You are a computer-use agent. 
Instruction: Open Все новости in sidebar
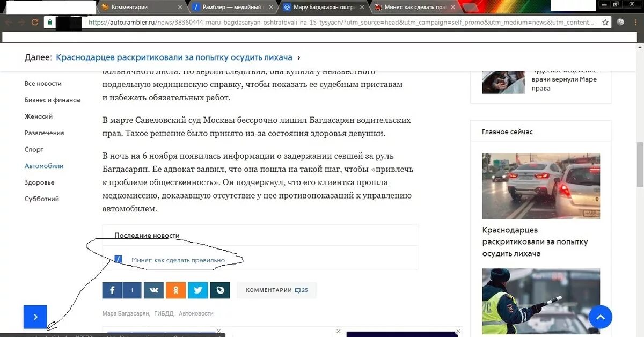click(x=43, y=83)
